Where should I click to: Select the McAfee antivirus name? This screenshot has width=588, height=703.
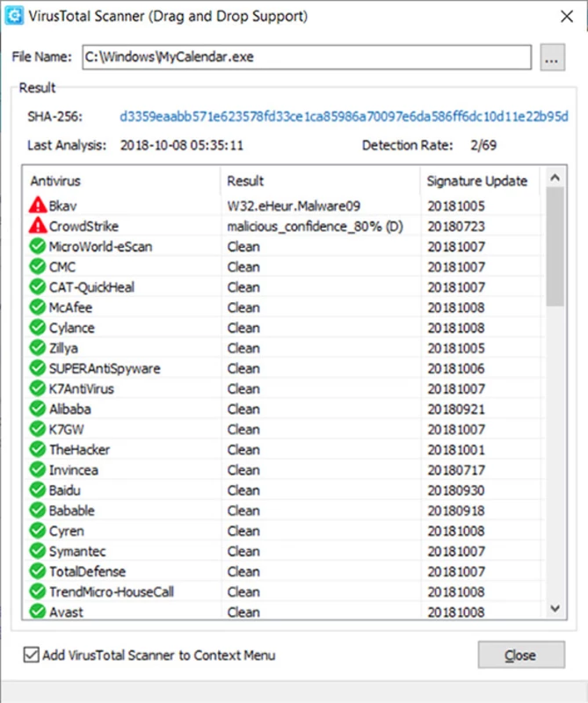(70, 307)
